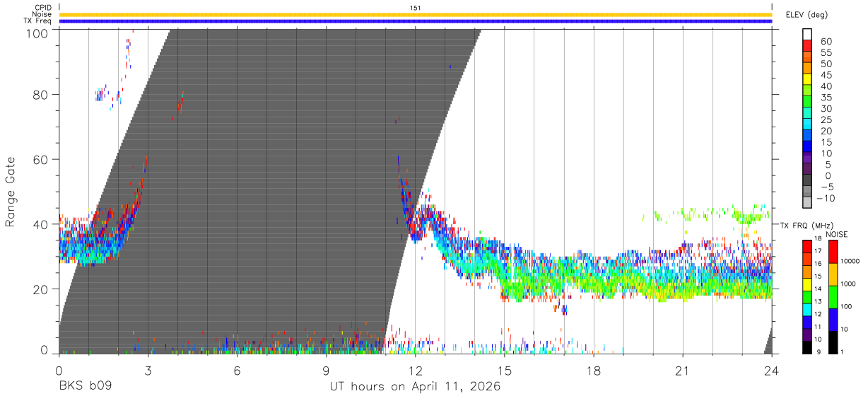Viewport: 868px width, 401px height.
Task: Pick the green 13–14 segment of TX FRQ colorbar
Action: [808, 297]
